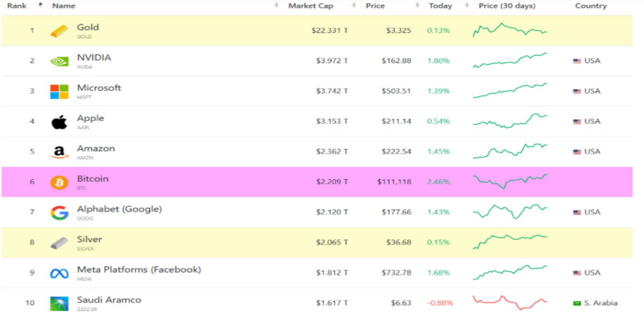The width and height of the screenshot is (644, 322).
Task: Click the USA flag in Microsoft row
Action: tap(577, 91)
